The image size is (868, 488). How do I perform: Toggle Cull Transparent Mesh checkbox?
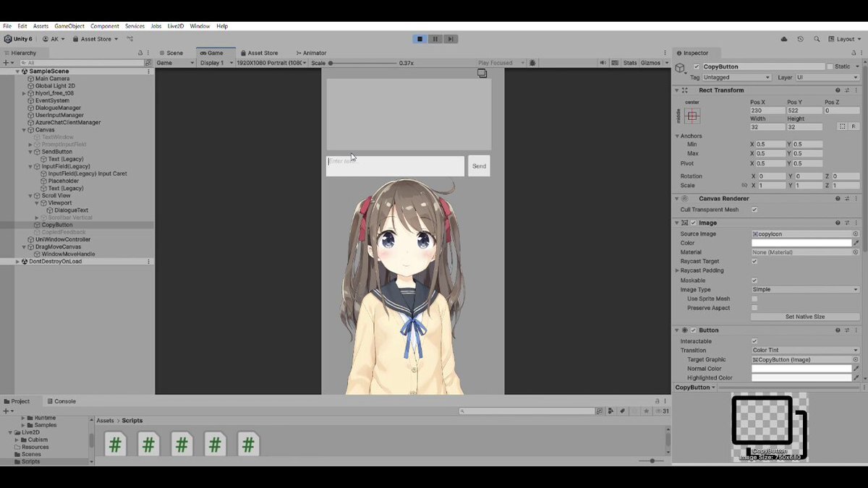point(754,210)
